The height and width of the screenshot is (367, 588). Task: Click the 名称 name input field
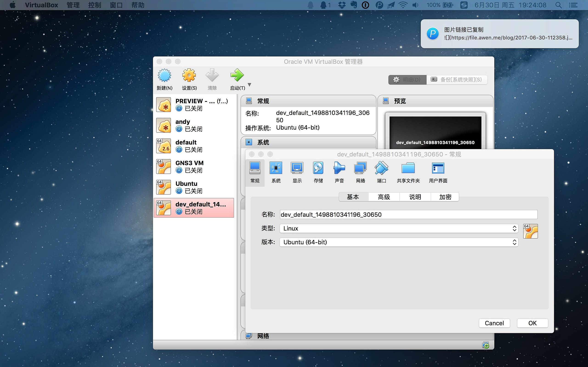pyautogui.click(x=408, y=214)
